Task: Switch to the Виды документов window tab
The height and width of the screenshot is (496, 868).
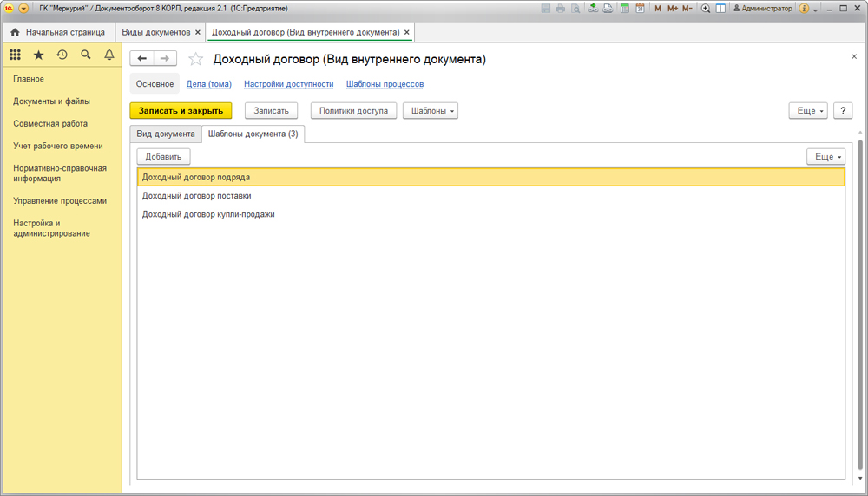Action: pyautogui.click(x=156, y=32)
